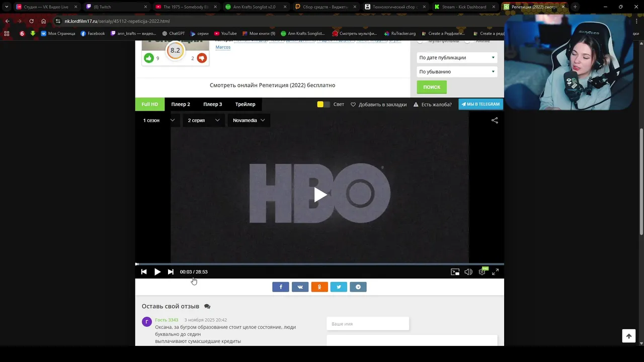
Task: Open the 2 серия episode dropdown
Action: click(x=203, y=120)
